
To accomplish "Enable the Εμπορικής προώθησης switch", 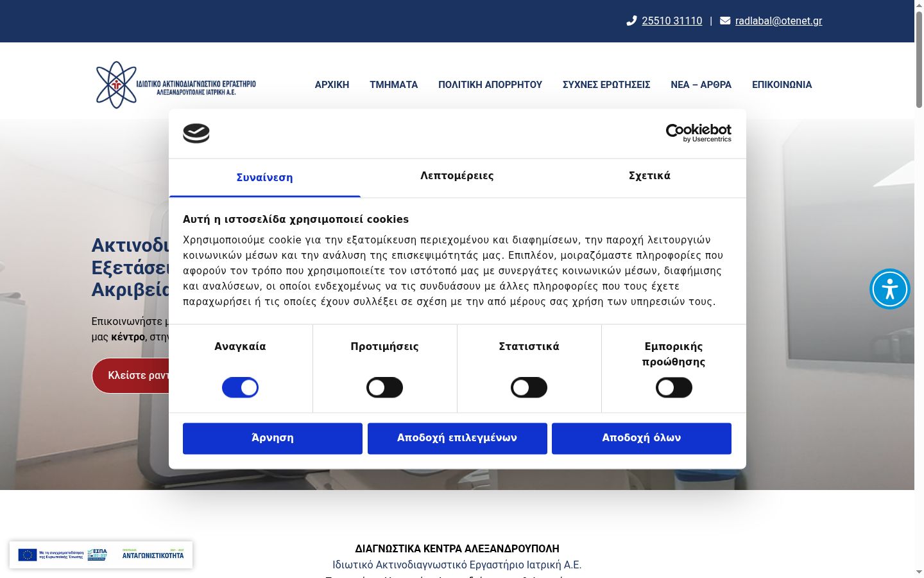I will click(674, 387).
